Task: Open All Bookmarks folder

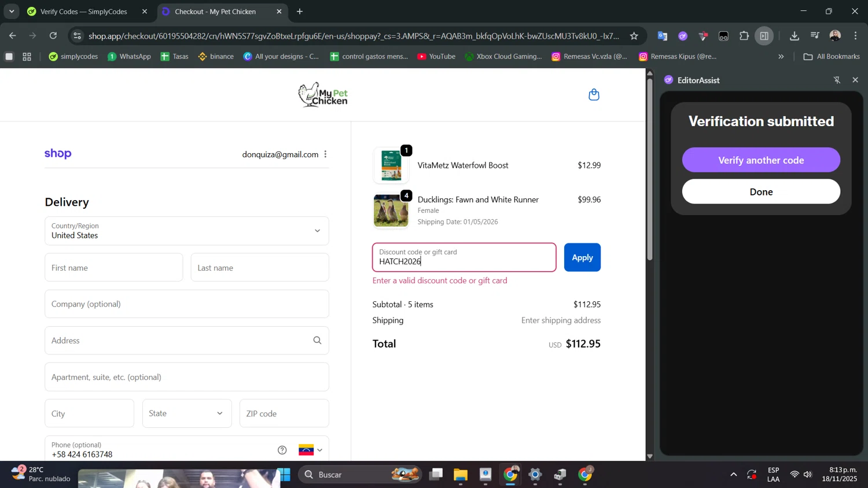Action: (832, 57)
